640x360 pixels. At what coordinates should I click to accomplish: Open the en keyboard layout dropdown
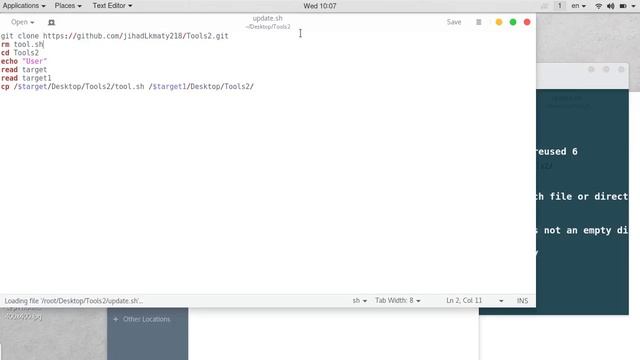(578, 6)
